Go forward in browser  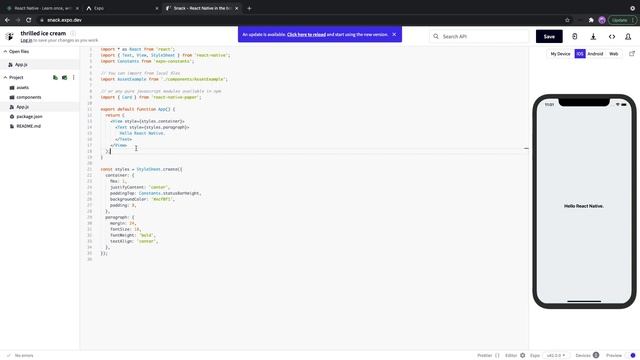18,20
